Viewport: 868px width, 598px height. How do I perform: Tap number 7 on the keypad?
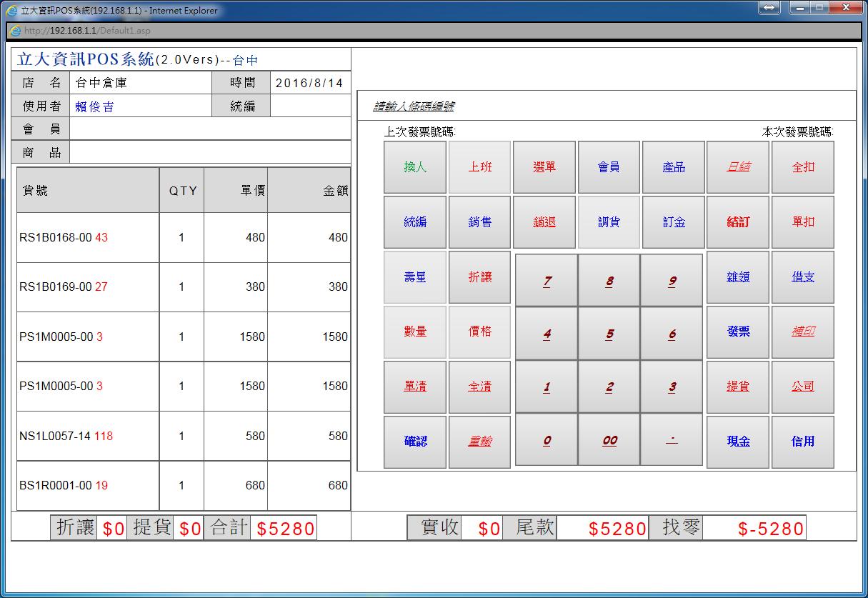click(x=547, y=281)
